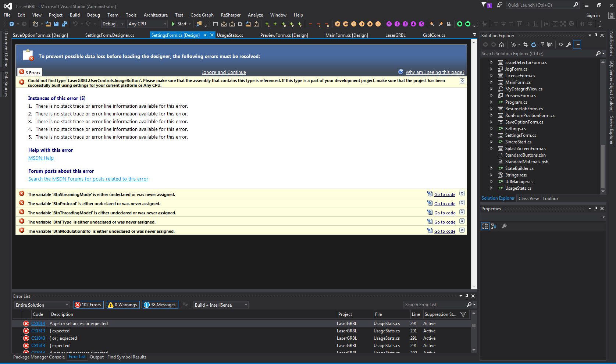The height and width of the screenshot is (364, 616).
Task: Click error code CS1014 link in first row
Action: point(38,324)
